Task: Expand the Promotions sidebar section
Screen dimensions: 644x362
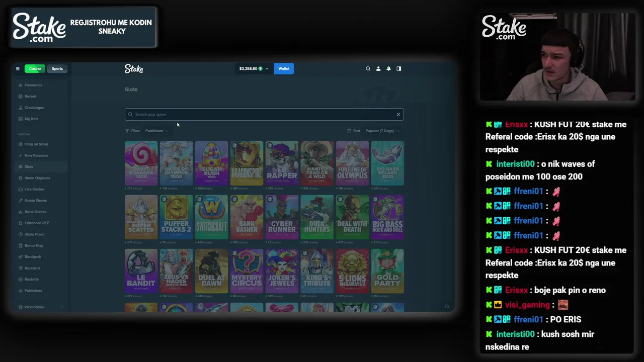Action: tap(62, 307)
